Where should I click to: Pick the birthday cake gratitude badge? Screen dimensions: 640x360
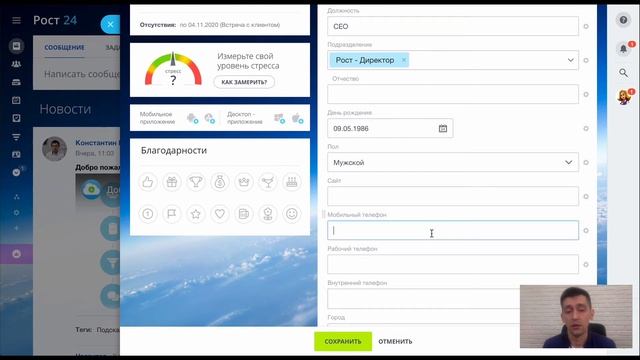(292, 182)
